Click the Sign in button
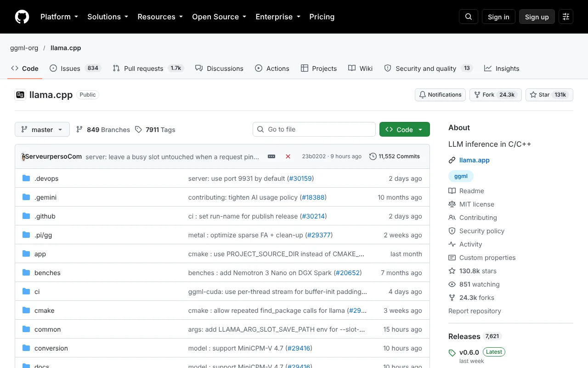This screenshot has width=588, height=368. tap(498, 17)
